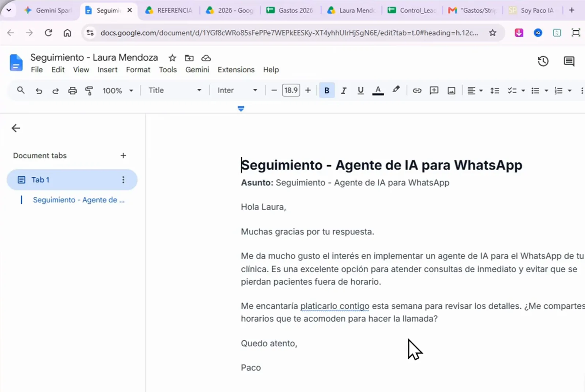Toggle bold formatting
Viewport: 585px width, 392px height.
click(x=327, y=91)
